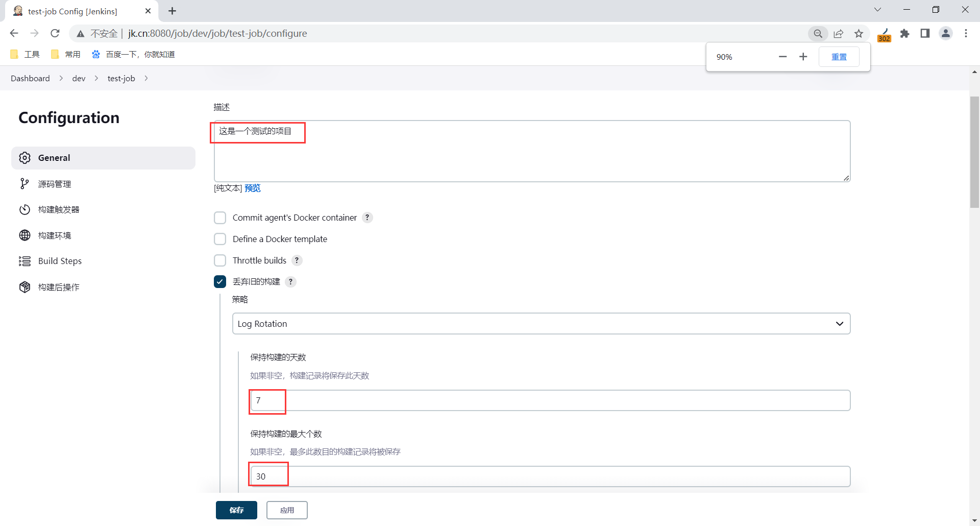
Task: Open the extension with 302 badge
Action: (x=885, y=35)
